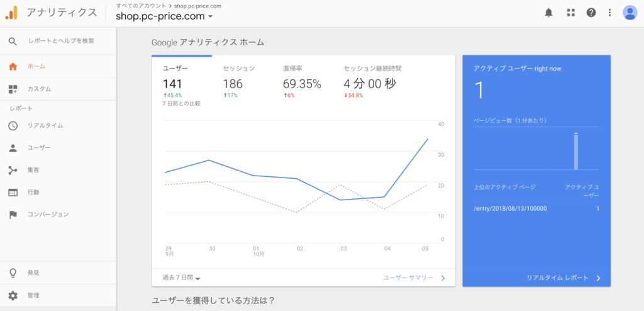Click the リアルタイム レポート link
Screen dimensions: 644x311
558,278
